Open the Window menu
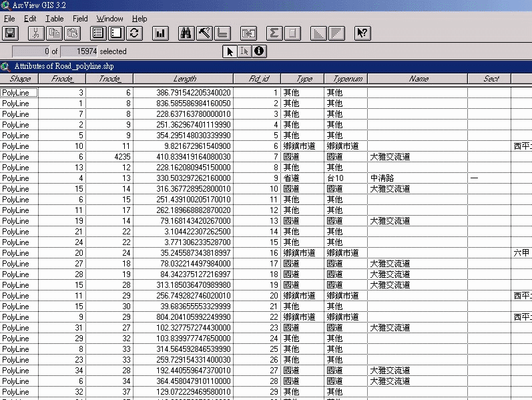This screenshot has width=532, height=400. click(109, 19)
